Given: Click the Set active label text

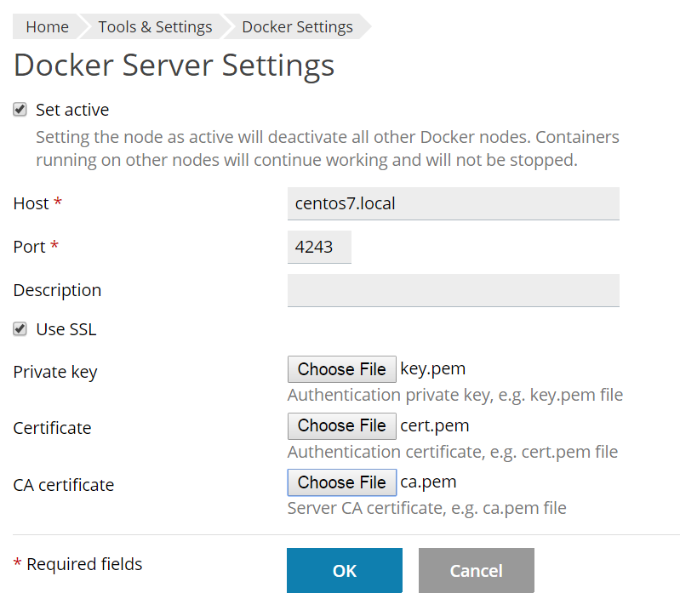Looking at the screenshot, I should click(72, 110).
